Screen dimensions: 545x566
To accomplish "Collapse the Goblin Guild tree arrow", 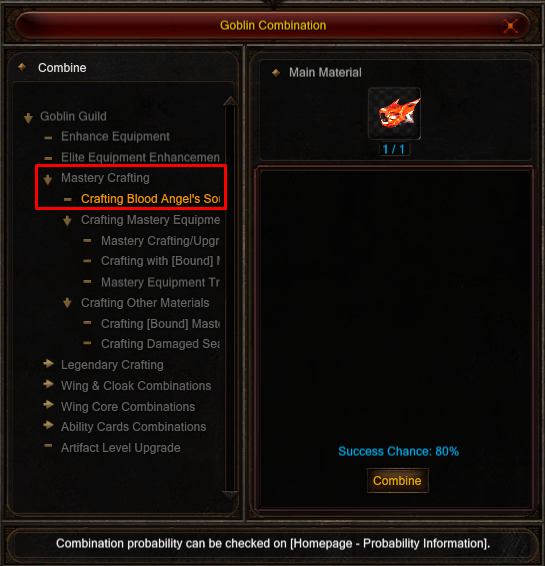I will tap(28, 117).
